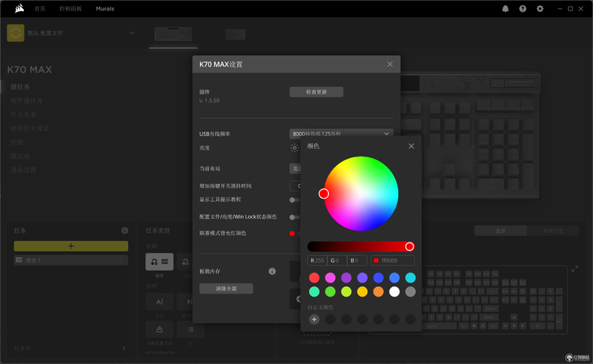
Task: Select the 宏 macro list task type icon
Action: [191, 330]
